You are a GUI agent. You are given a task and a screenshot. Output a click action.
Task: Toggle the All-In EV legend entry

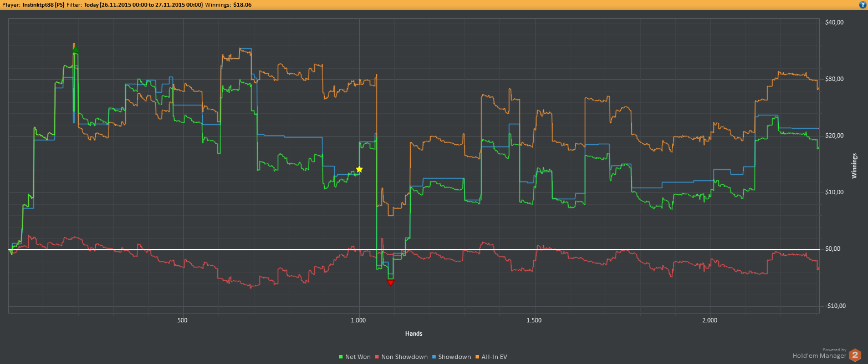coord(491,357)
